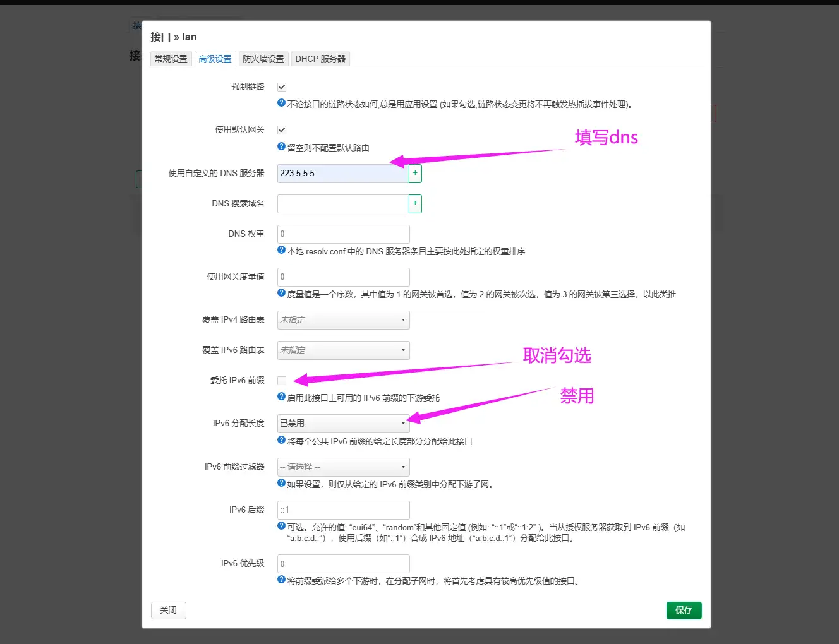Click the help icon below IPv6 后缀 field
The image size is (839, 644).
click(x=281, y=525)
